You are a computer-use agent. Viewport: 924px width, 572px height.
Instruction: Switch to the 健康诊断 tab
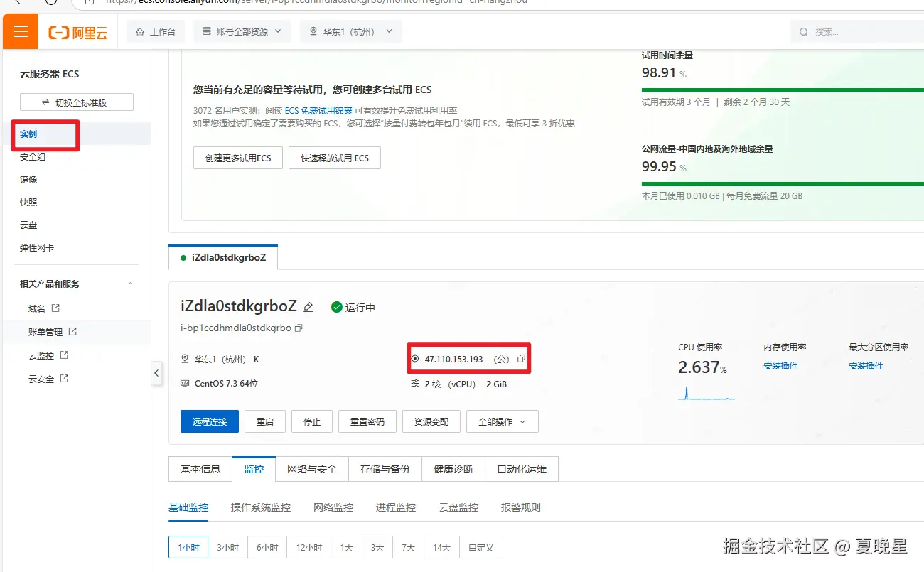tap(453, 469)
